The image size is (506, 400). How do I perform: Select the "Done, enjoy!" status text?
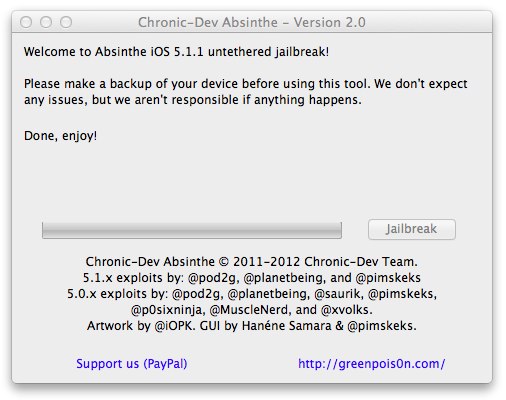coord(60,136)
